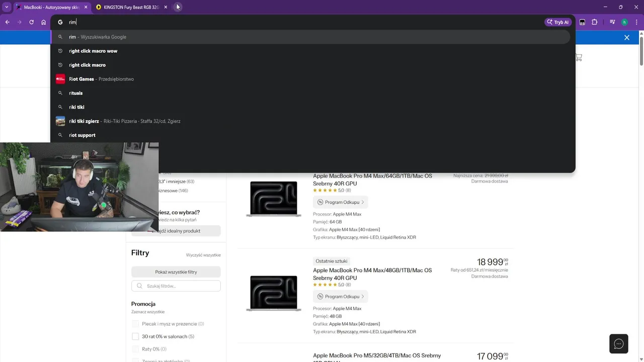This screenshot has height=362, width=644.
Task: Go back to the previous page
Action: pos(7,22)
